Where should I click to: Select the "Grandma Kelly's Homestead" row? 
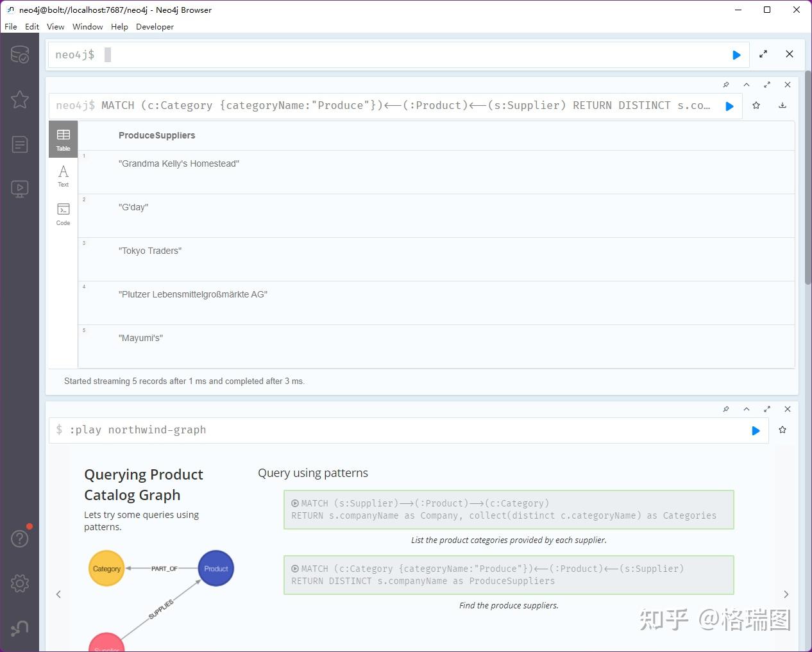coord(436,172)
